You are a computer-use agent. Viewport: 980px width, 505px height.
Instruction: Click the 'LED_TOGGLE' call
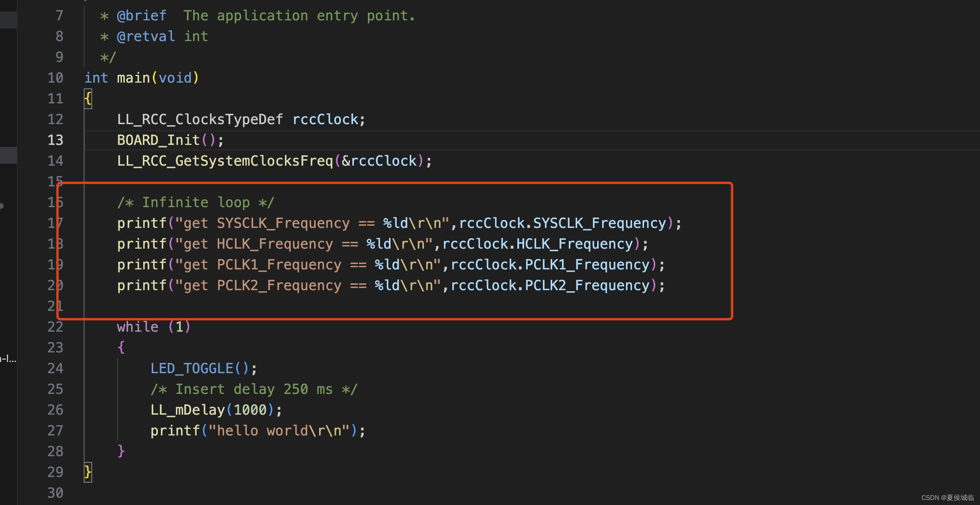[x=192, y=368]
